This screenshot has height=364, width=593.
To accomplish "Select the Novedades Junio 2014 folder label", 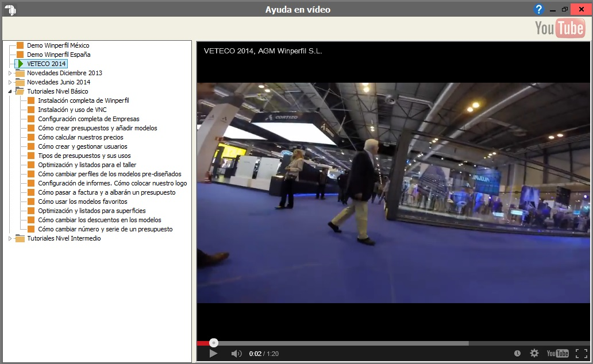I will coord(59,82).
